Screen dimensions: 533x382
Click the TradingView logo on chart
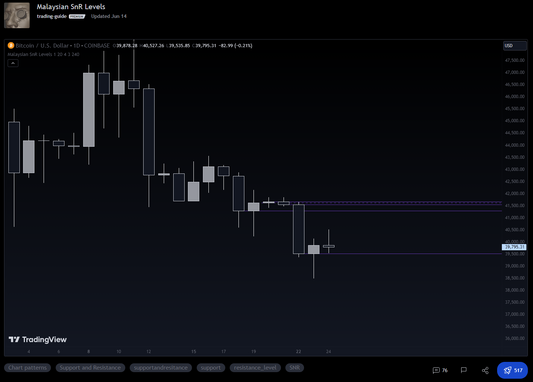click(x=38, y=340)
